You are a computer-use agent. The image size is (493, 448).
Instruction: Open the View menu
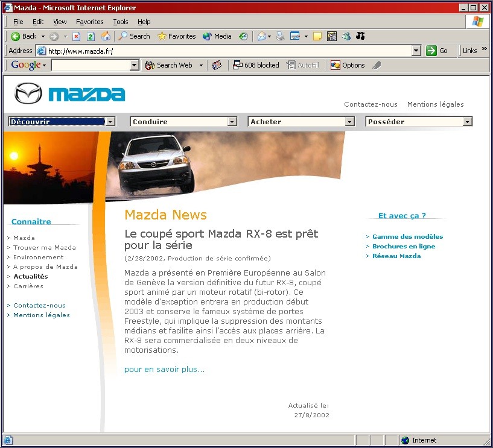(x=60, y=22)
